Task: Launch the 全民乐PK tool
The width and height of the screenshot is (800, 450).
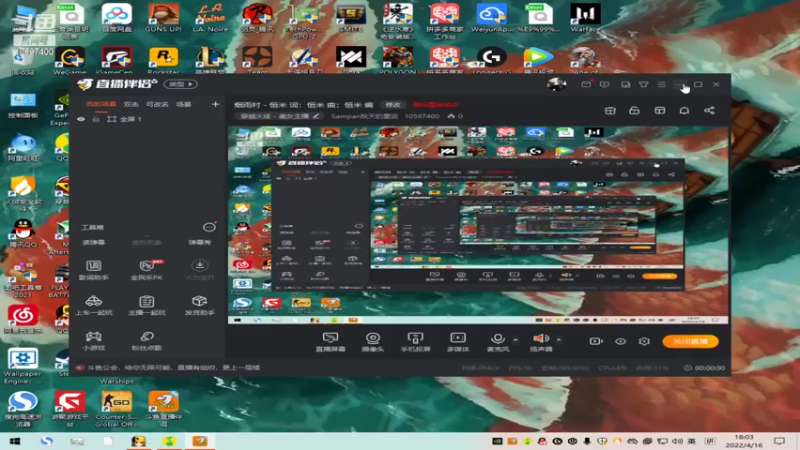Action: (x=147, y=270)
